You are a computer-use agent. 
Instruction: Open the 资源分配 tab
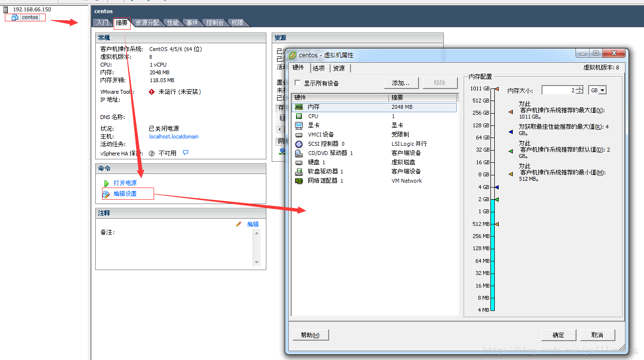(147, 23)
